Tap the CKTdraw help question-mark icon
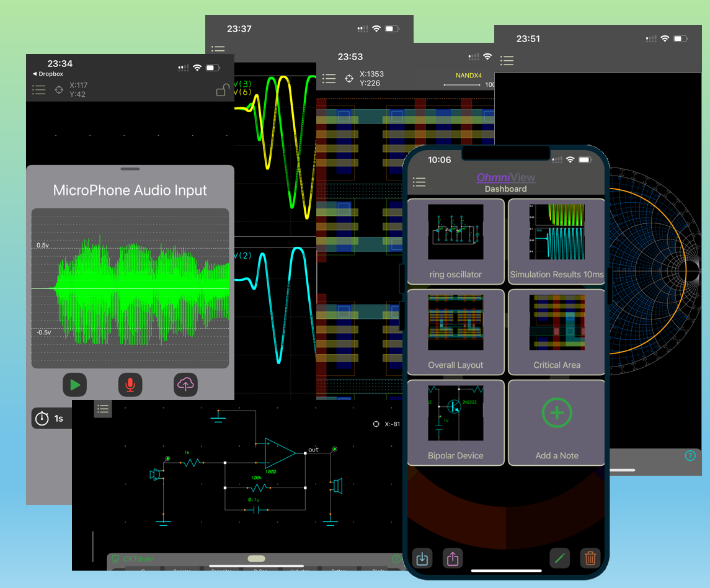This screenshot has height=588, width=710. 396,559
